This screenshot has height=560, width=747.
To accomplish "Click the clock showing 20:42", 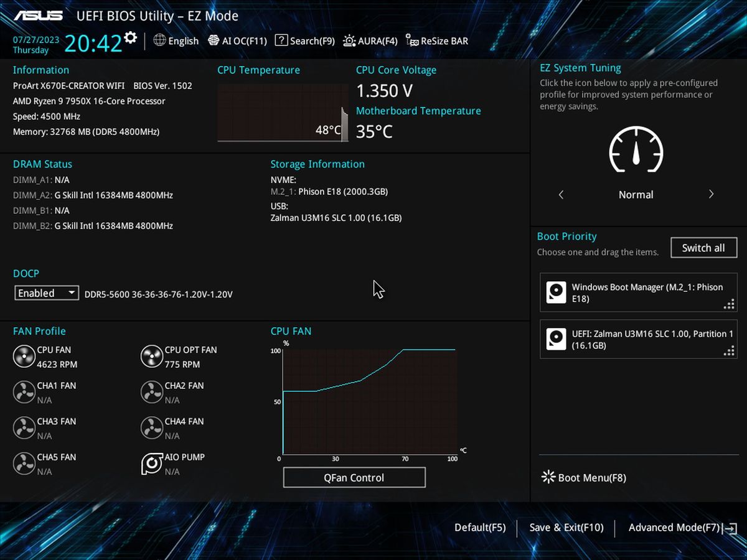I will click(x=93, y=44).
